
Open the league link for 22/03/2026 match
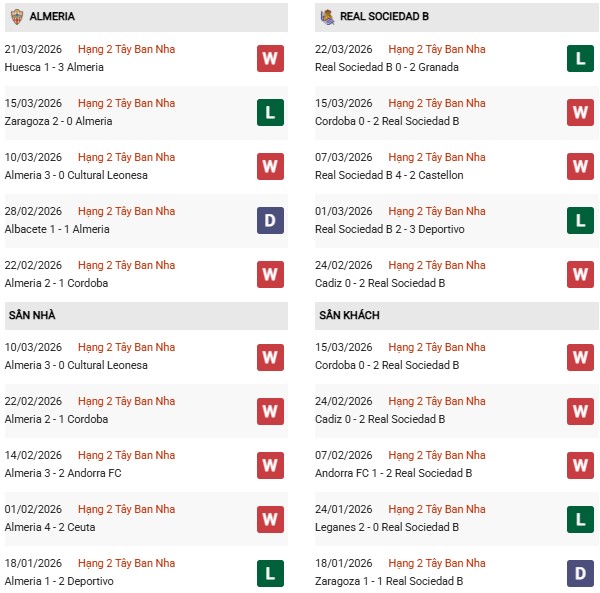pyautogui.click(x=436, y=49)
